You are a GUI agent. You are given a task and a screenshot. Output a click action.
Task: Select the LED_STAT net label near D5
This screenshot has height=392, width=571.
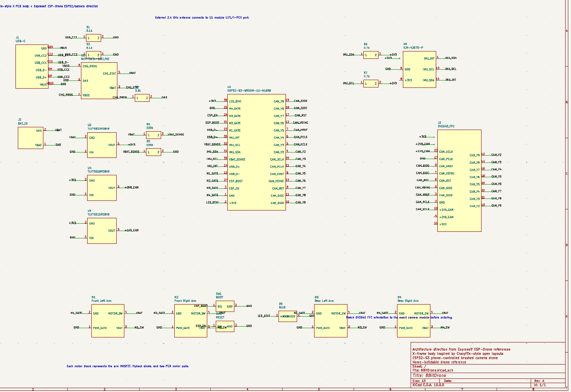(264, 316)
